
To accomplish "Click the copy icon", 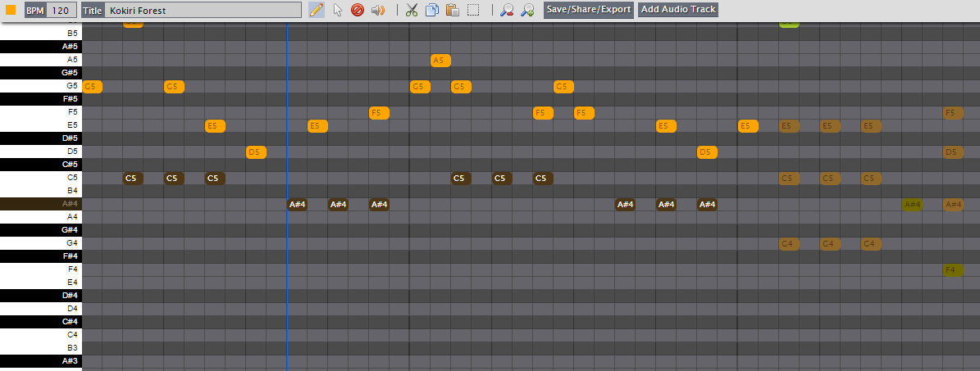I will pos(432,10).
